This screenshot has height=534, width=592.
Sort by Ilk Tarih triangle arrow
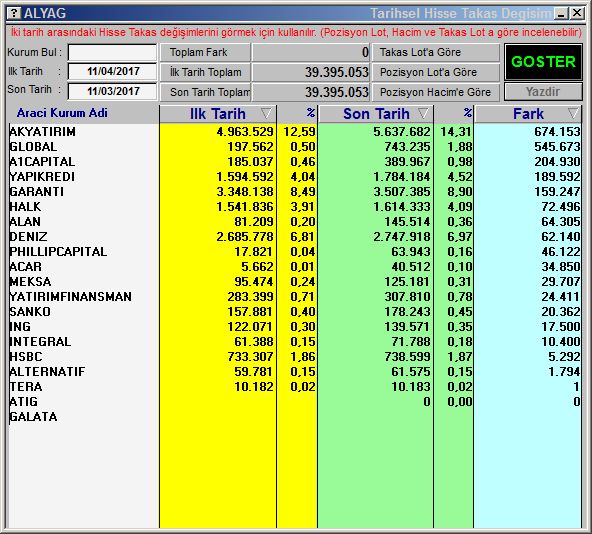tap(266, 113)
